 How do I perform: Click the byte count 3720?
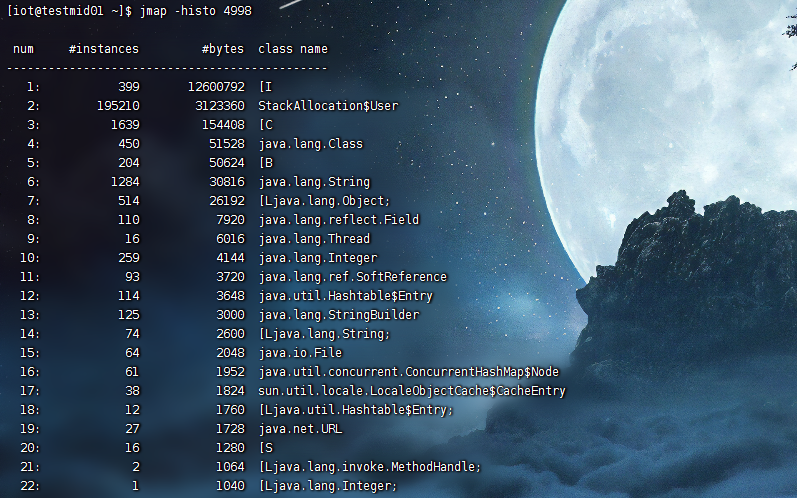231,276
